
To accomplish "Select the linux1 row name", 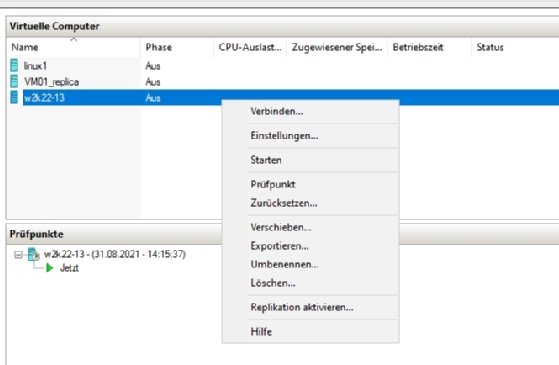I will pos(35,66).
